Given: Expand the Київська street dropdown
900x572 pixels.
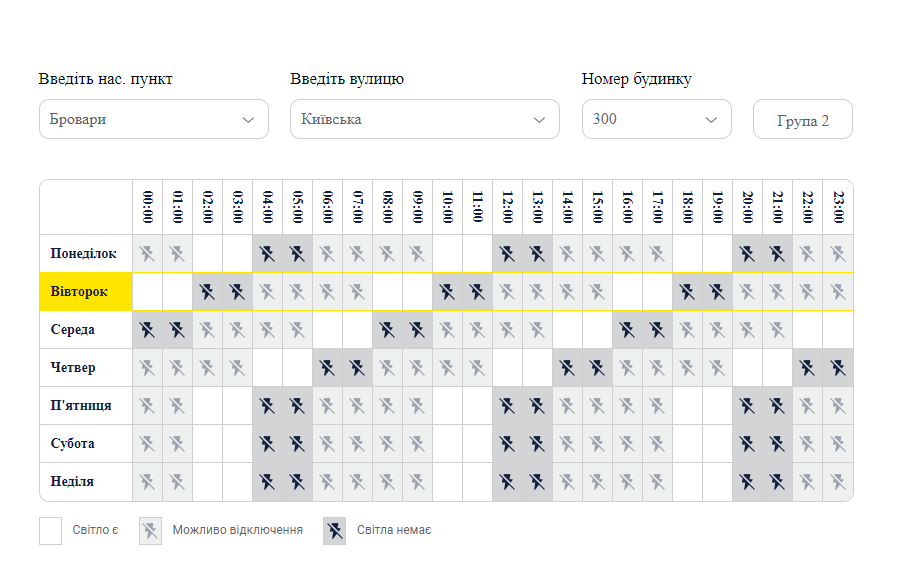Looking at the screenshot, I should pos(425,119).
